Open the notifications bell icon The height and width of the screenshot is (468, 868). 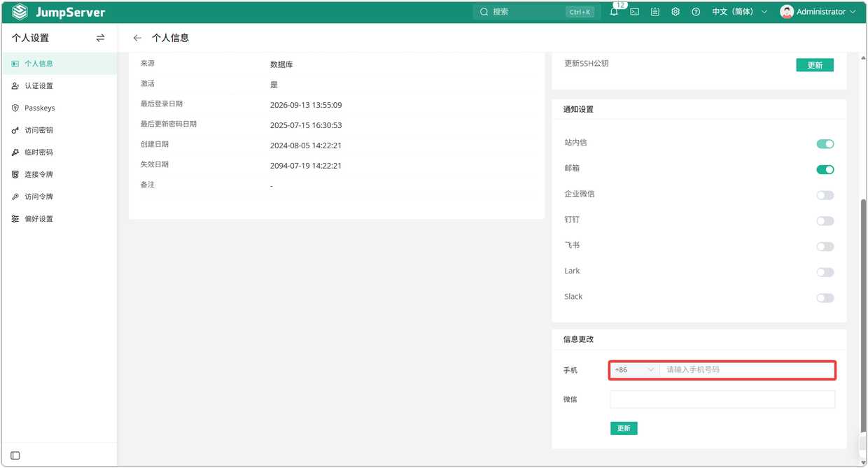[x=614, y=12]
